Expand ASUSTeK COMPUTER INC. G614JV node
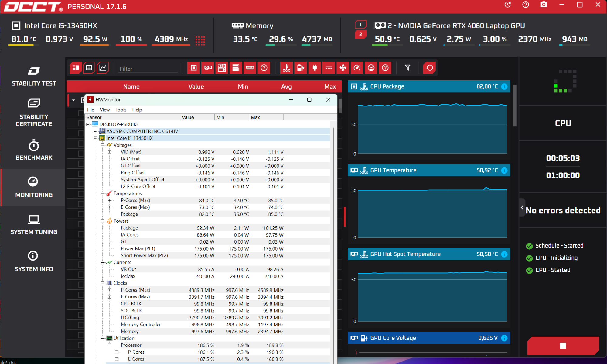The width and height of the screenshot is (607, 364). pos(95,131)
